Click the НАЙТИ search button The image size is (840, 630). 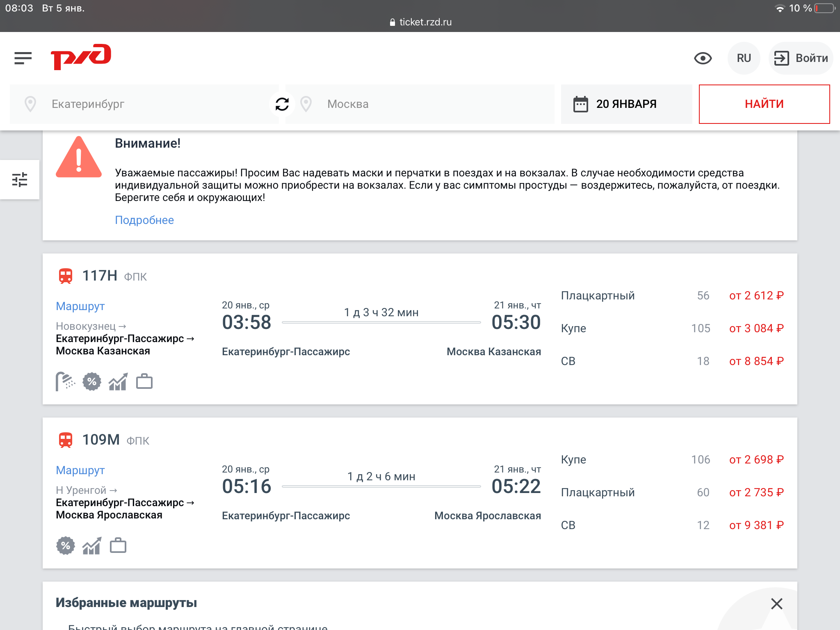[x=764, y=104]
